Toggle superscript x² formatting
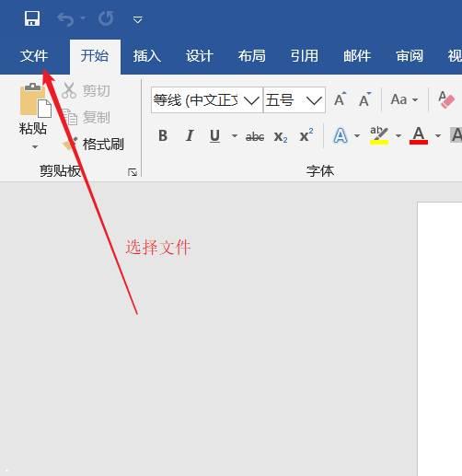 click(306, 135)
